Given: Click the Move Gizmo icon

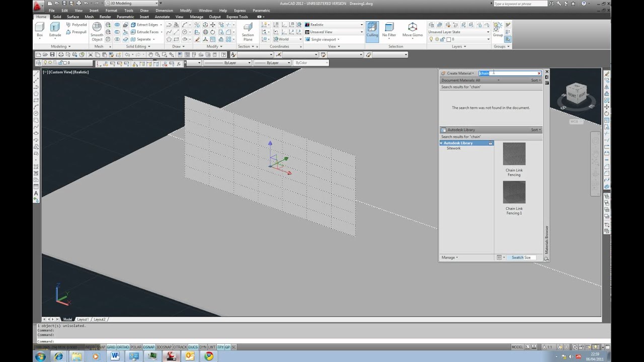Looking at the screenshot, I should point(413,29).
